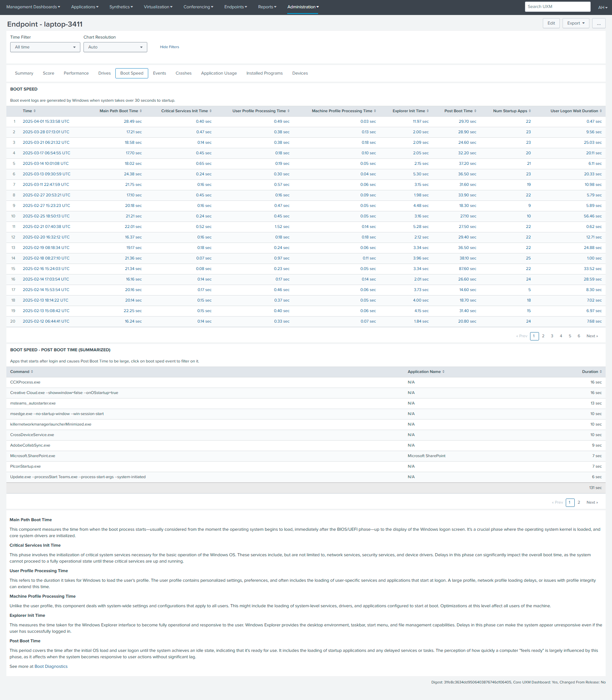Sort by the Command column
This screenshot has width=612, height=700.
click(x=22, y=371)
